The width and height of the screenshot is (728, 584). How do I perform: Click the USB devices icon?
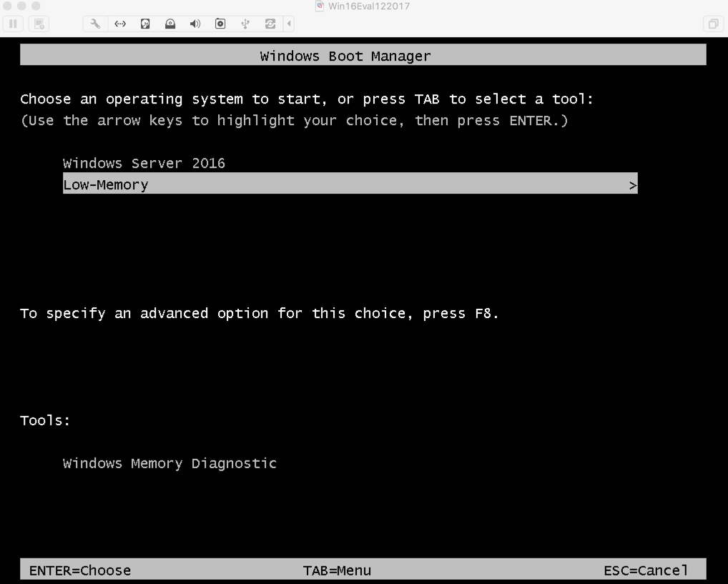[245, 24]
